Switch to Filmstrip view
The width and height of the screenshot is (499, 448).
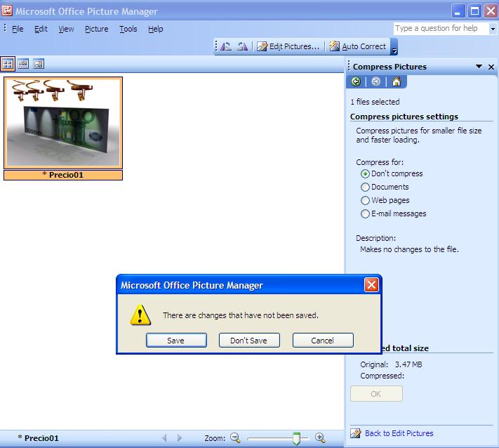coord(23,65)
